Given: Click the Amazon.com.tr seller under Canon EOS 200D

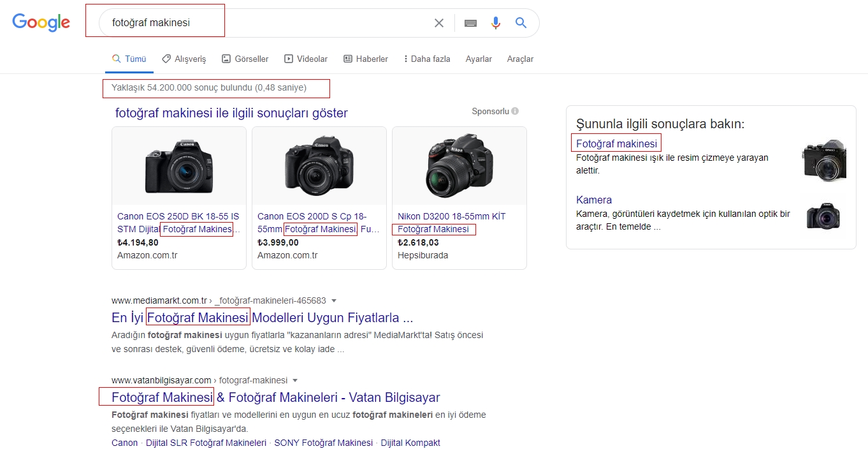Looking at the screenshot, I should point(287,255).
